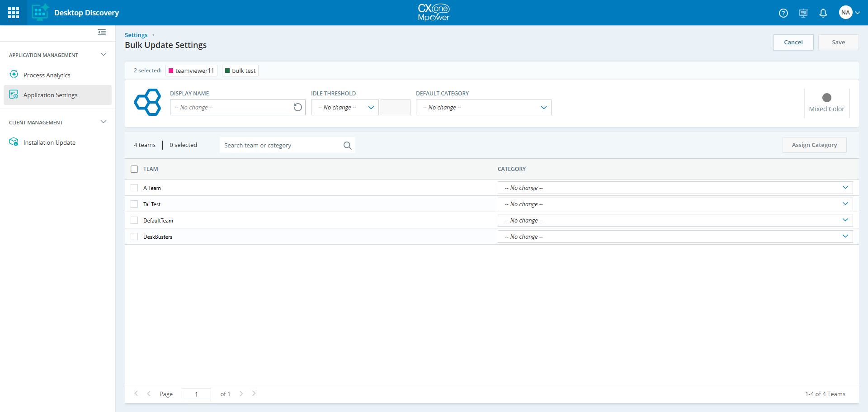This screenshot has height=412, width=868.
Task: Open category dropdown for DeskBusters
Action: [675, 237]
